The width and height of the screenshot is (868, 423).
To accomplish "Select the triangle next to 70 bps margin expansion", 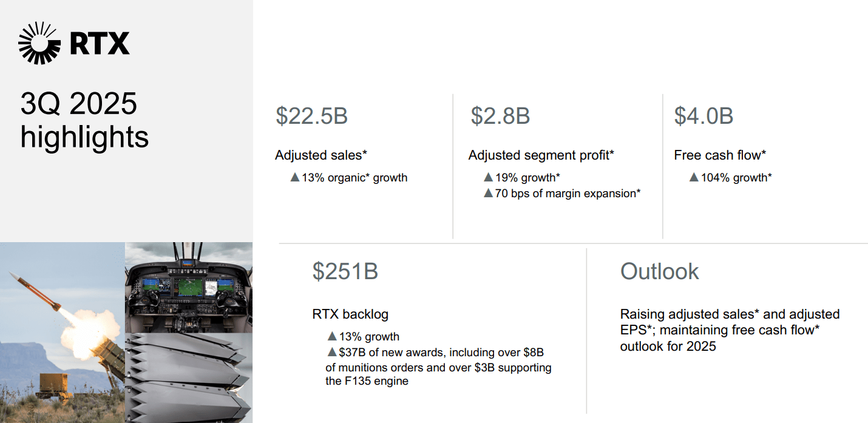I will point(489,194).
